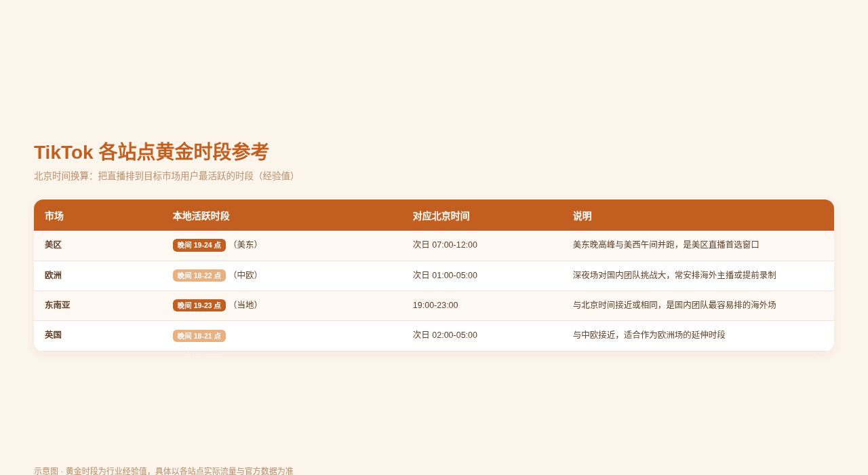
Task: Click the 次日 07:00-12:00 cell
Action: coord(445,245)
